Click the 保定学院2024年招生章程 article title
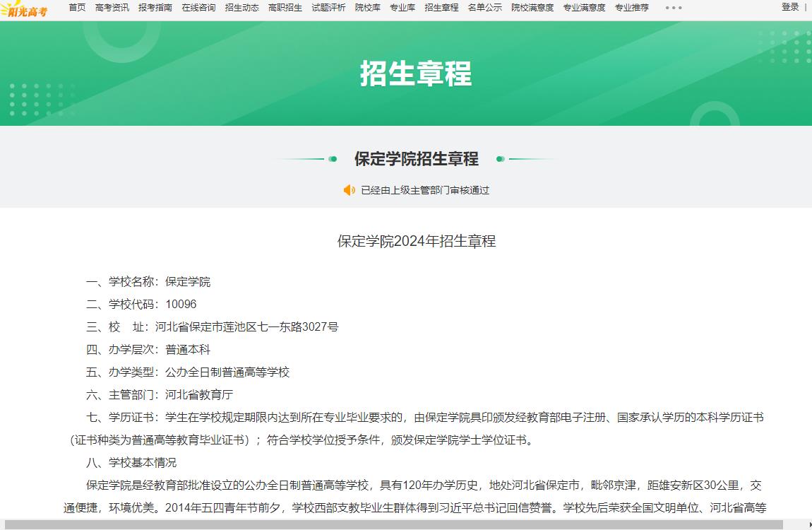The image size is (812, 530). [415, 241]
